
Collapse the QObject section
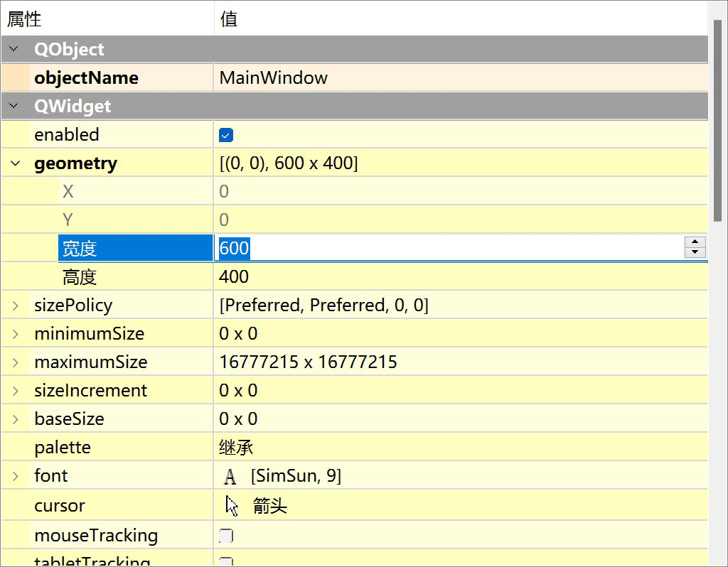[x=13, y=49]
